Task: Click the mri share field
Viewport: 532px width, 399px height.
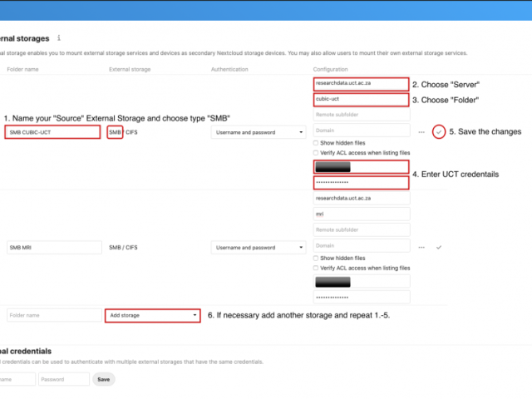Action: pos(362,214)
